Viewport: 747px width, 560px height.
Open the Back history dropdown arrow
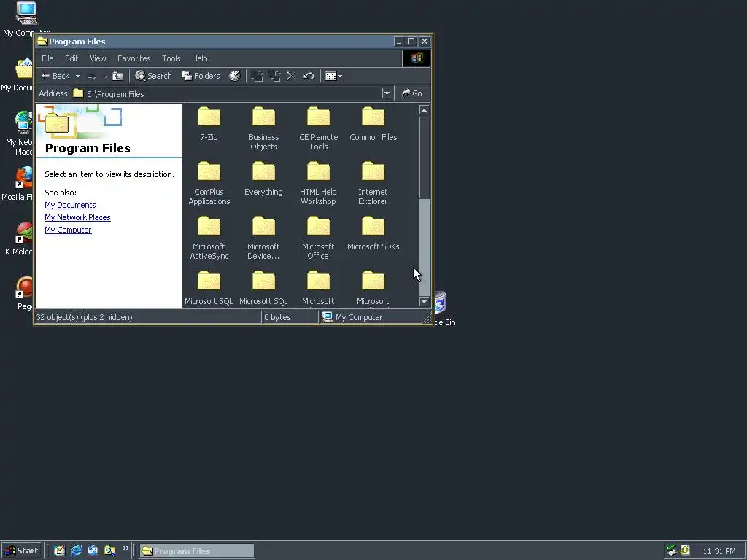[77, 76]
